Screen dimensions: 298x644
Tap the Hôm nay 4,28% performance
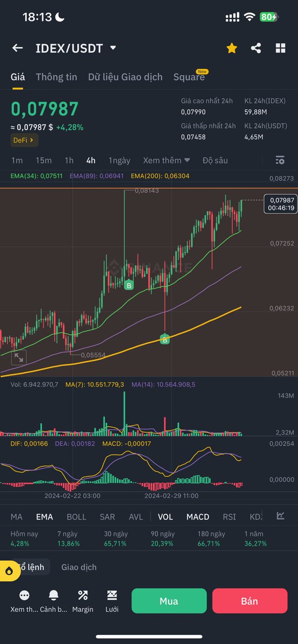point(24,539)
